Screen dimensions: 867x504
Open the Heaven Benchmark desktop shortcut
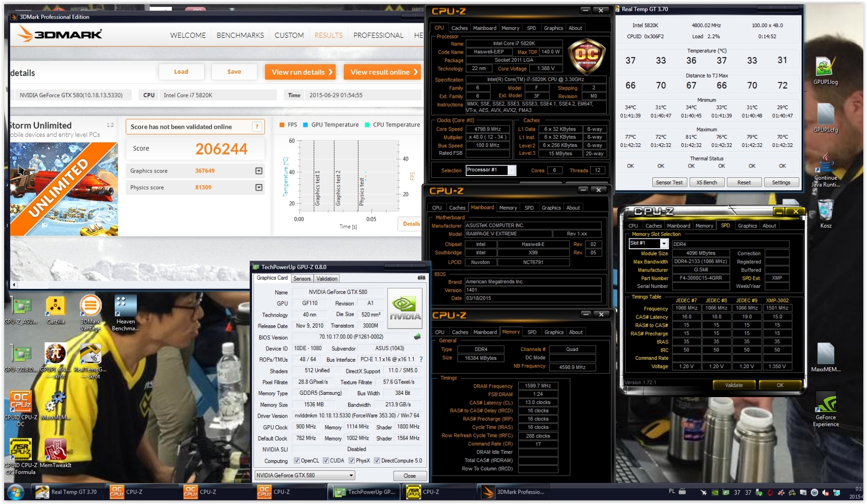coord(126,313)
